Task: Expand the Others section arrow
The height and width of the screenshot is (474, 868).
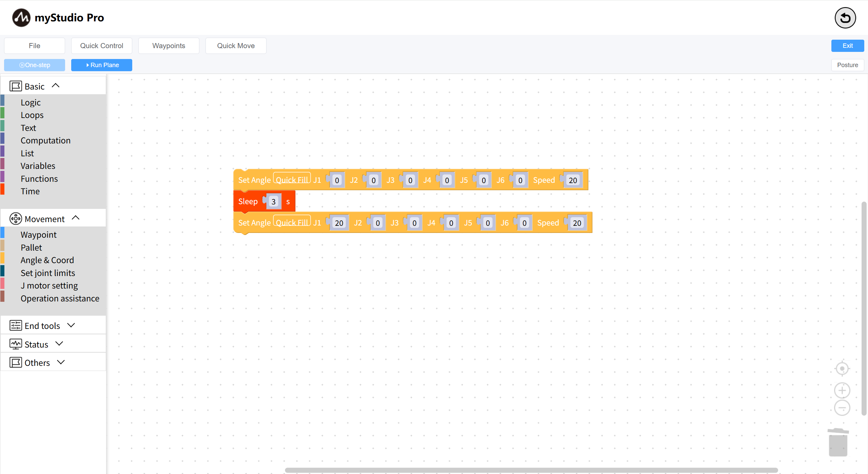Action: 61,362
